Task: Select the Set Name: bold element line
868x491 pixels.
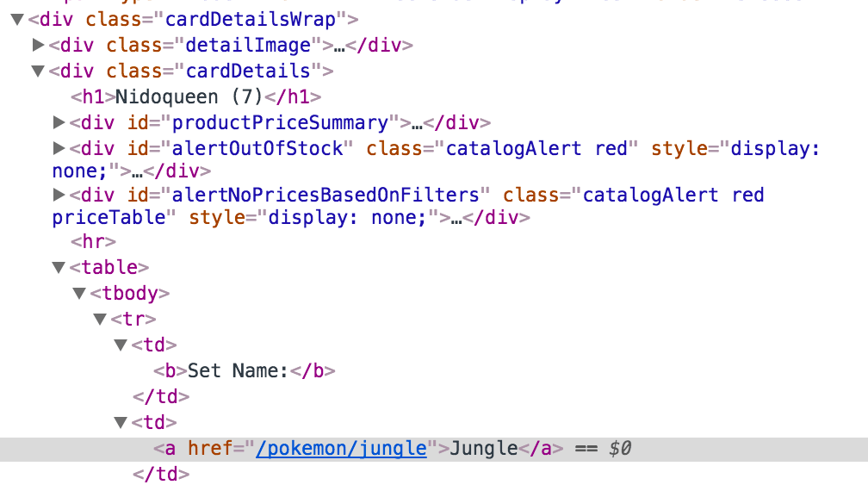Action: (245, 370)
